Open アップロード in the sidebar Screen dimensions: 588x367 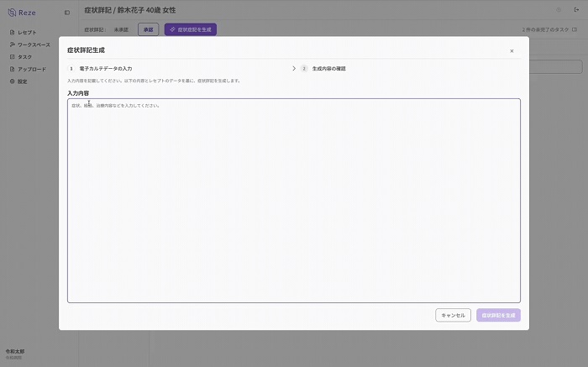(x=31, y=69)
